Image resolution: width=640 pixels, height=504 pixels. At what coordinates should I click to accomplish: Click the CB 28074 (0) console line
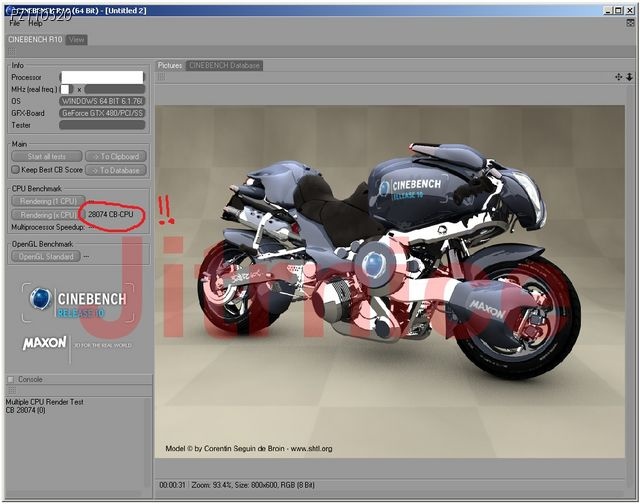pos(25,410)
